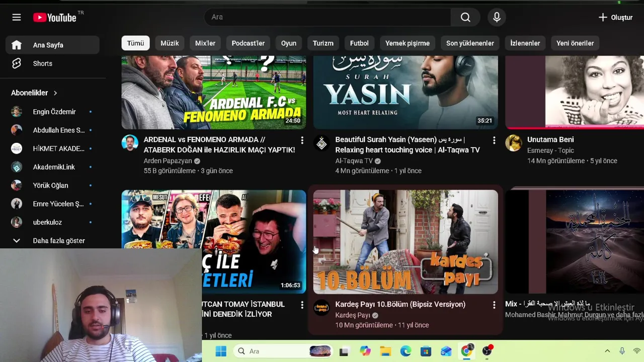The height and width of the screenshot is (362, 644).
Task: Open the hamburger guide menu
Action: (17, 18)
